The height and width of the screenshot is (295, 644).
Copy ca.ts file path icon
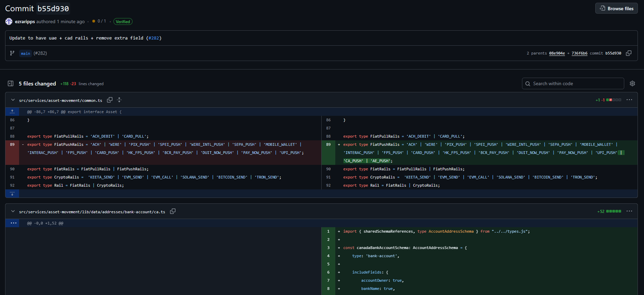click(173, 211)
